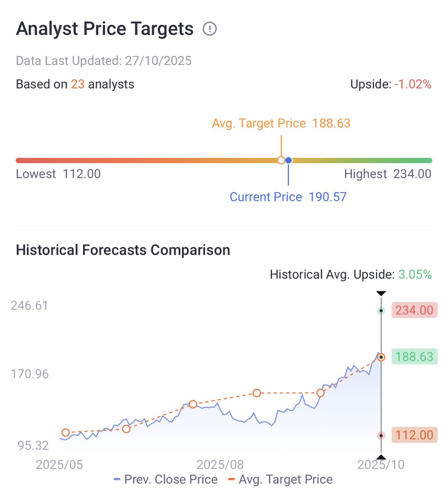Screen dimensions: 448x499
Task: Click the info icon beside Analyst Price Targets
Action: point(210,29)
